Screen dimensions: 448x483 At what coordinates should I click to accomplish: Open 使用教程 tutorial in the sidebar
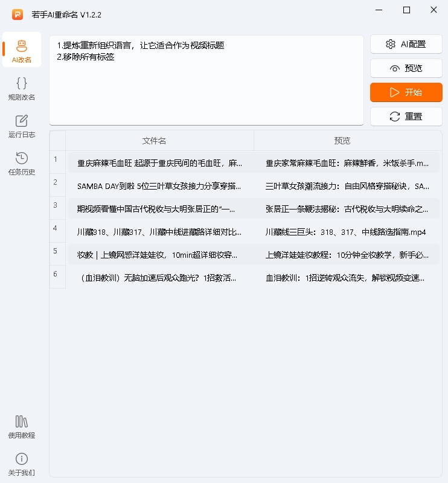click(x=22, y=427)
